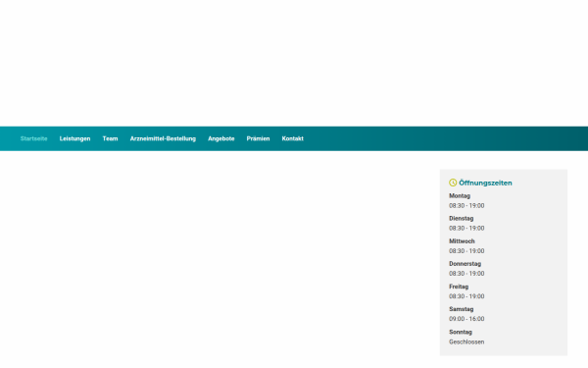Screen dimensions: 588x368
Task: Click the 08:30 - 19:00 hours under Freitag
Action: click(x=466, y=296)
